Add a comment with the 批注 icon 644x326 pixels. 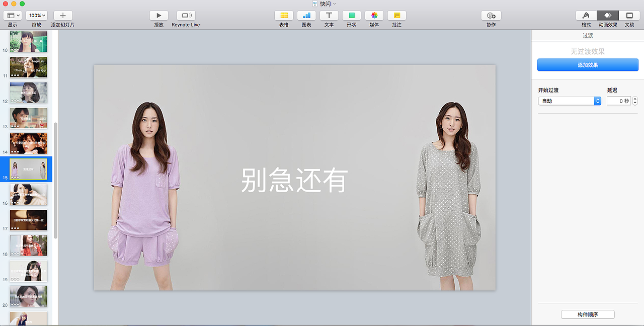click(396, 16)
